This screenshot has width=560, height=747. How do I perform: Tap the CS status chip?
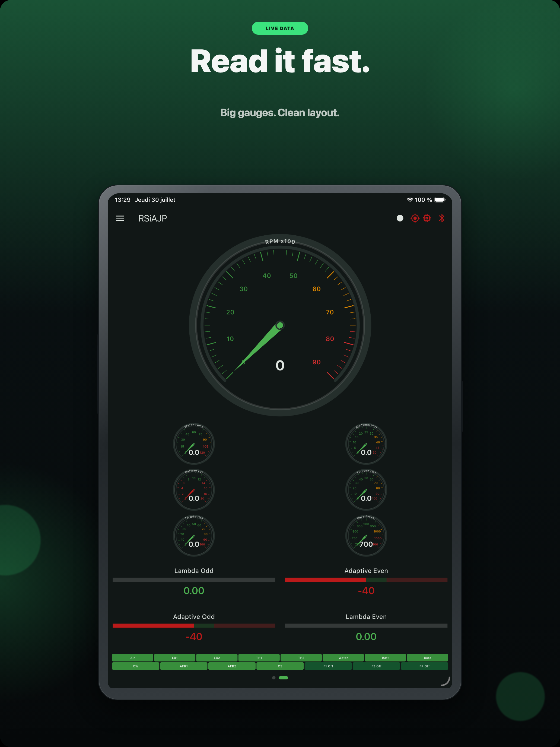tap(280, 666)
